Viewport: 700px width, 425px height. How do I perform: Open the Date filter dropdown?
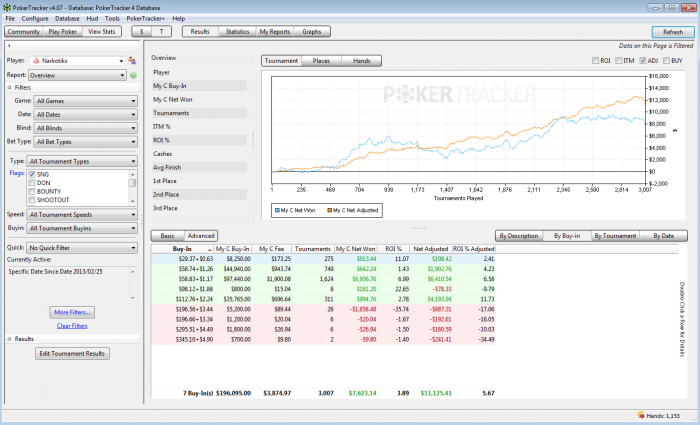pos(85,114)
